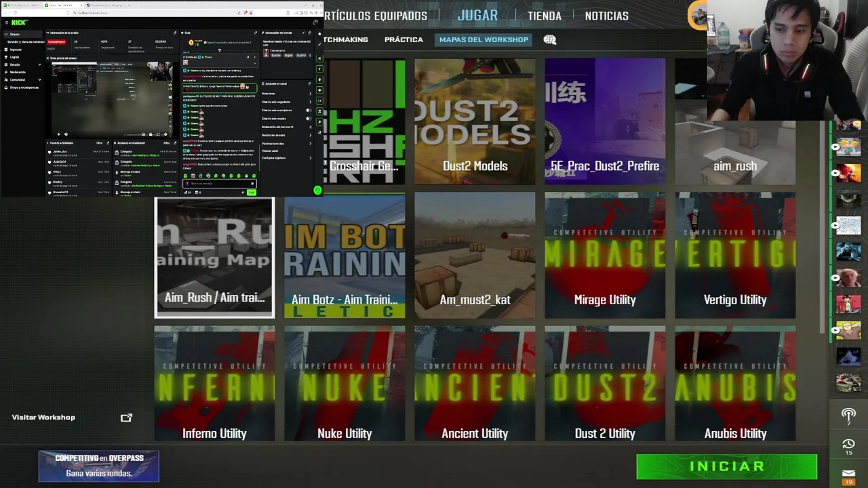
Task: Select the aim_rush map card
Action: tap(735, 121)
